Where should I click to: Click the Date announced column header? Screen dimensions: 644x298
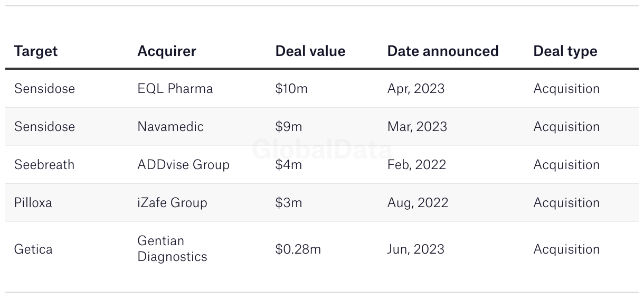442,51
